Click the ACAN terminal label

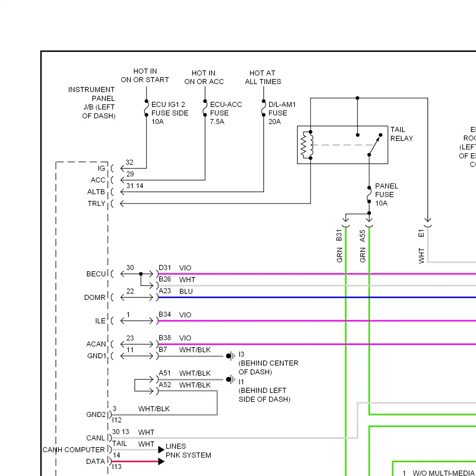point(96,344)
